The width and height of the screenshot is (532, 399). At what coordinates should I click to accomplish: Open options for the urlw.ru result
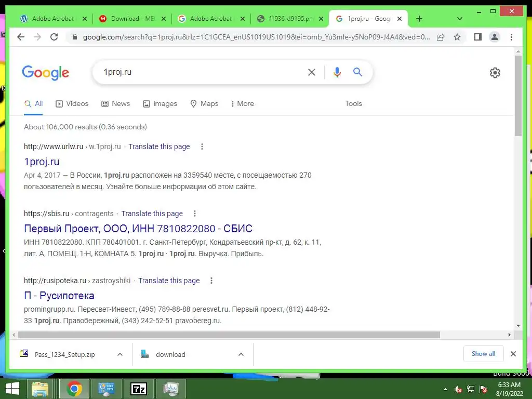click(202, 147)
